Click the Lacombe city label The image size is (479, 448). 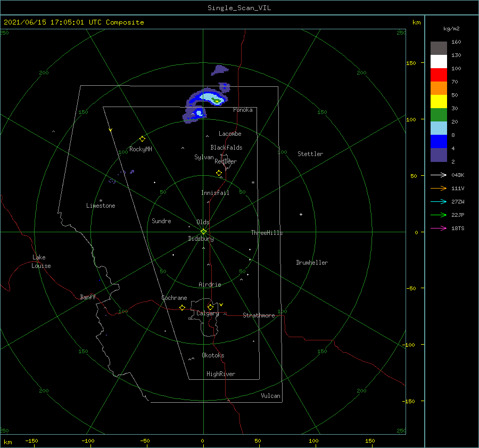(230, 134)
